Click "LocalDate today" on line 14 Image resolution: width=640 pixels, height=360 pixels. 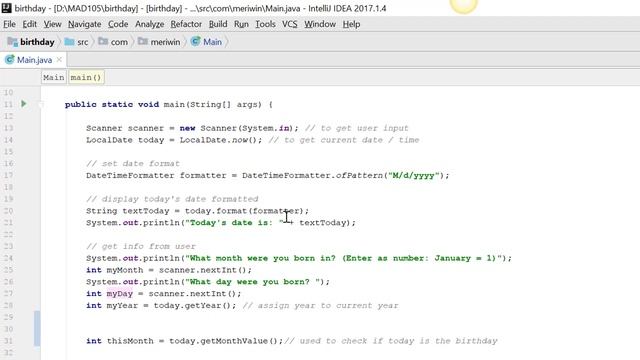[125, 140]
